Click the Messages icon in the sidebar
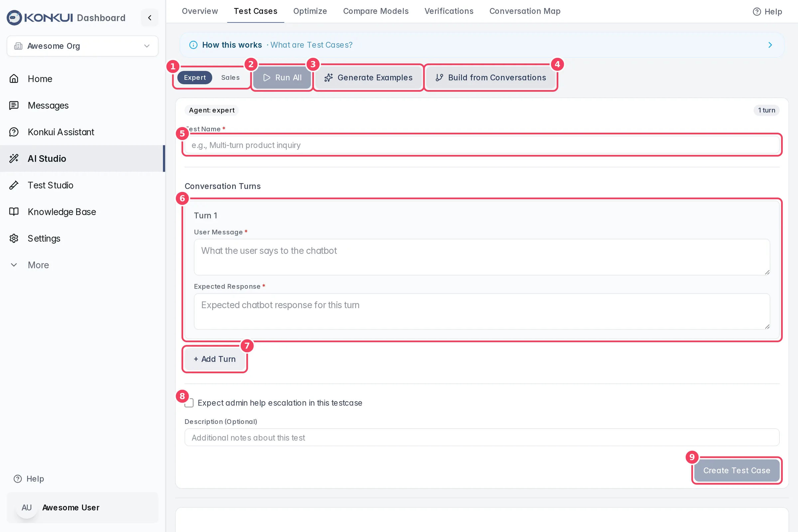Viewport: 798px width, 532px height. click(14, 105)
